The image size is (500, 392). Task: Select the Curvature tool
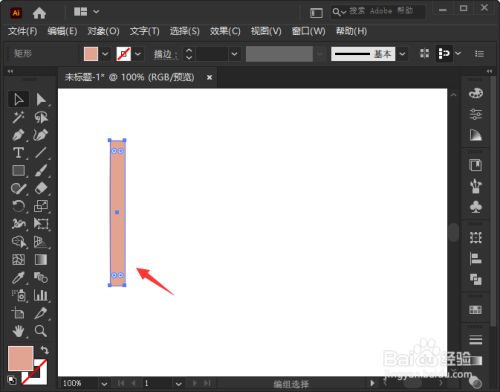tap(41, 135)
